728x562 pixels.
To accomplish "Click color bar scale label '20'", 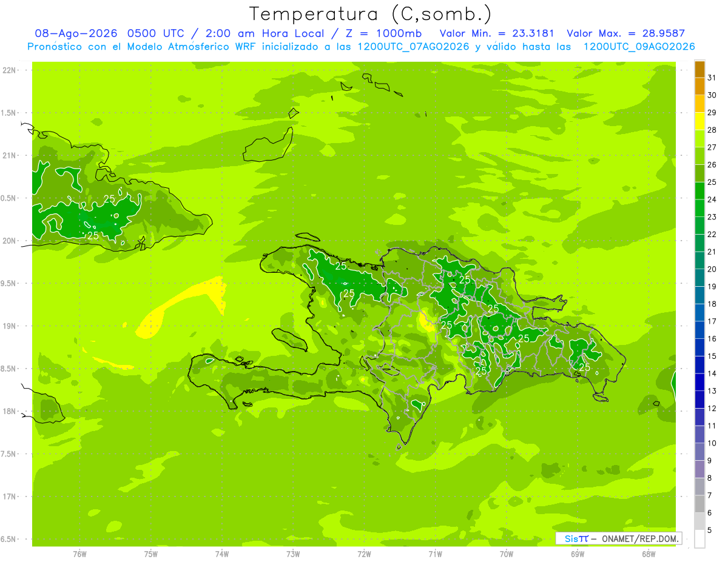I will (712, 269).
